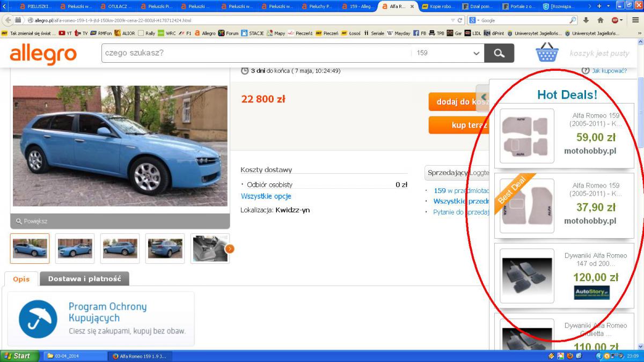This screenshot has width=644, height=362.
Task: Open the LIDL bookmark
Action: pos(473,33)
